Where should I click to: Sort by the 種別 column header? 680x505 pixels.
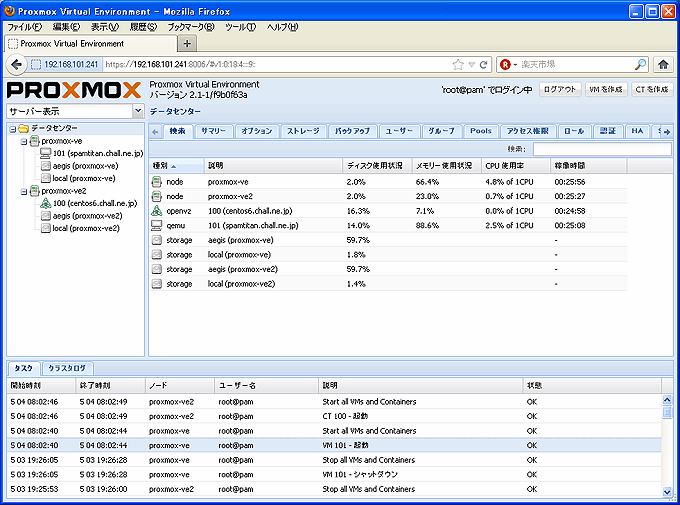tap(177, 166)
